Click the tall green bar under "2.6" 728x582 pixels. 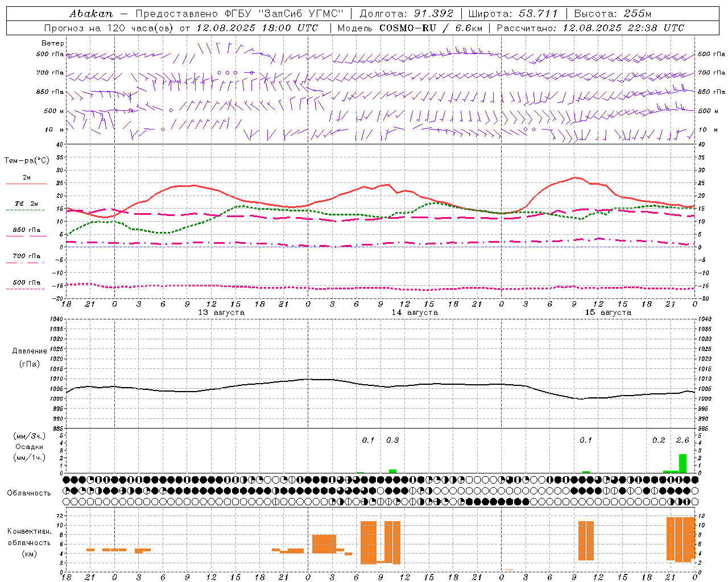coord(682,463)
